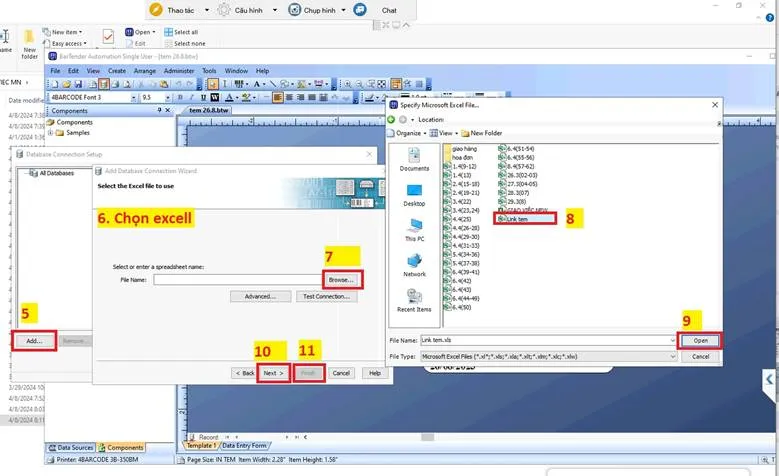This screenshot has height=476, width=779.
Task: Expand the File Type dropdown
Action: (671, 356)
